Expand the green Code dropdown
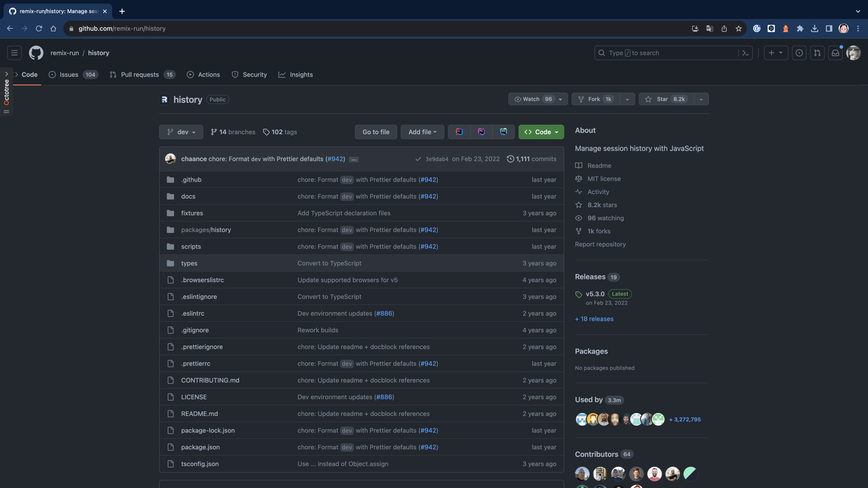868x488 pixels. point(541,132)
